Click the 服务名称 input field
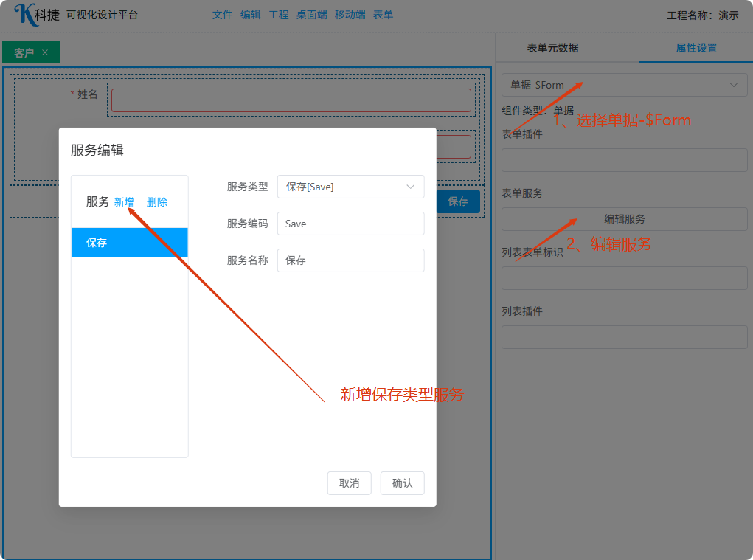Viewport: 753px width, 560px height. point(350,260)
